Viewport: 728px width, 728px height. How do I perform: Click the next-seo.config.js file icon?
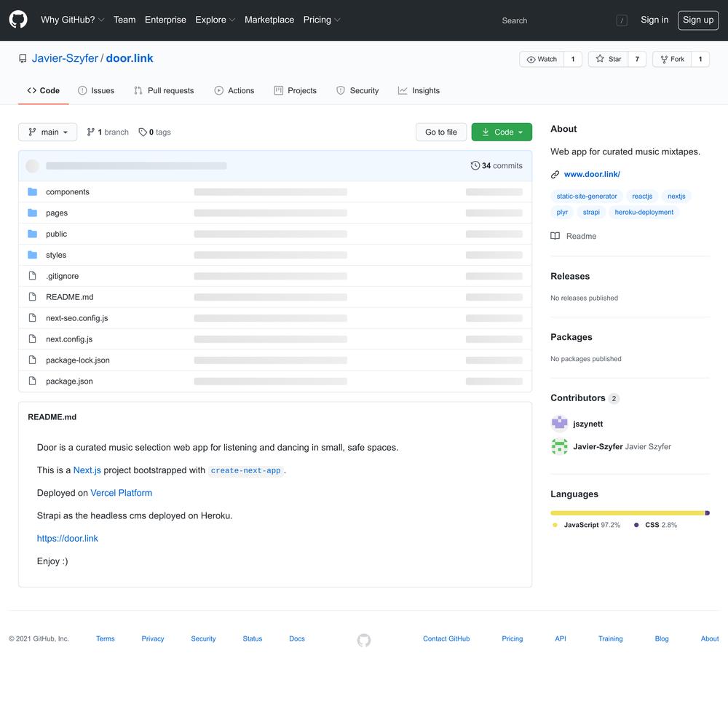tap(32, 318)
